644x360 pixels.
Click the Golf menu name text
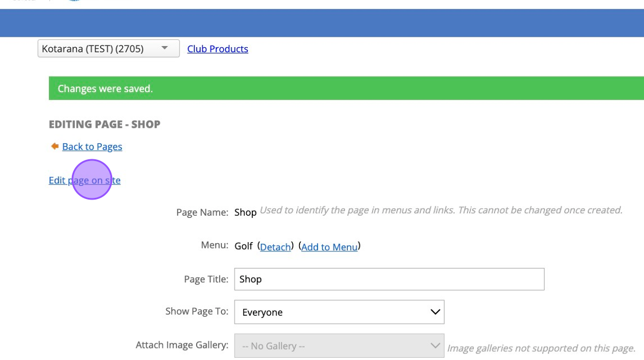(244, 246)
